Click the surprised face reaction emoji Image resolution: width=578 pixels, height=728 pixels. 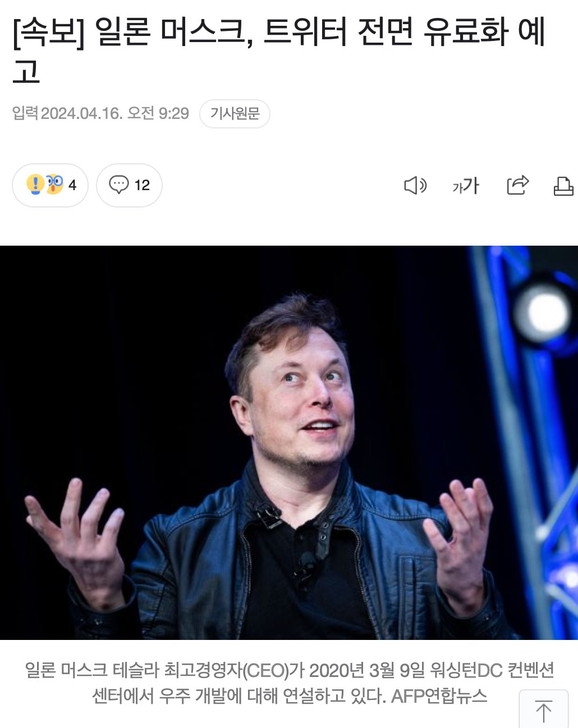(54, 185)
